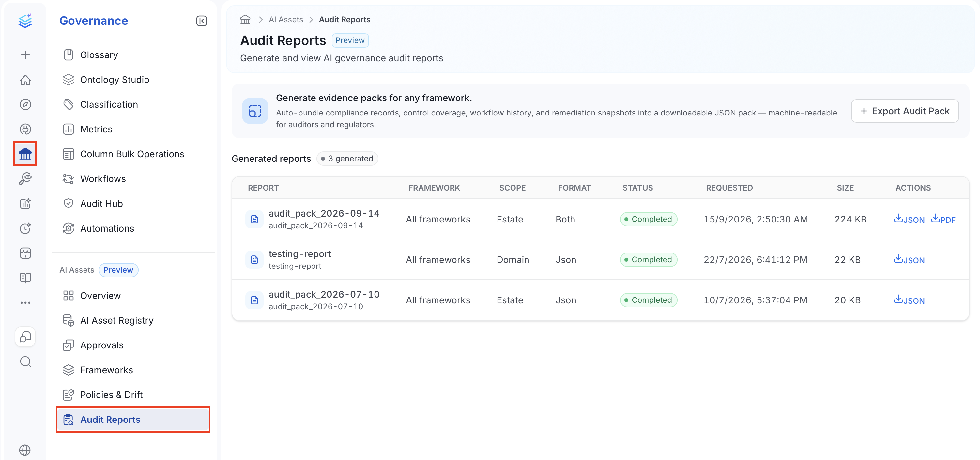Click the Governance sidebar title
The height and width of the screenshot is (460, 980).
point(94,21)
